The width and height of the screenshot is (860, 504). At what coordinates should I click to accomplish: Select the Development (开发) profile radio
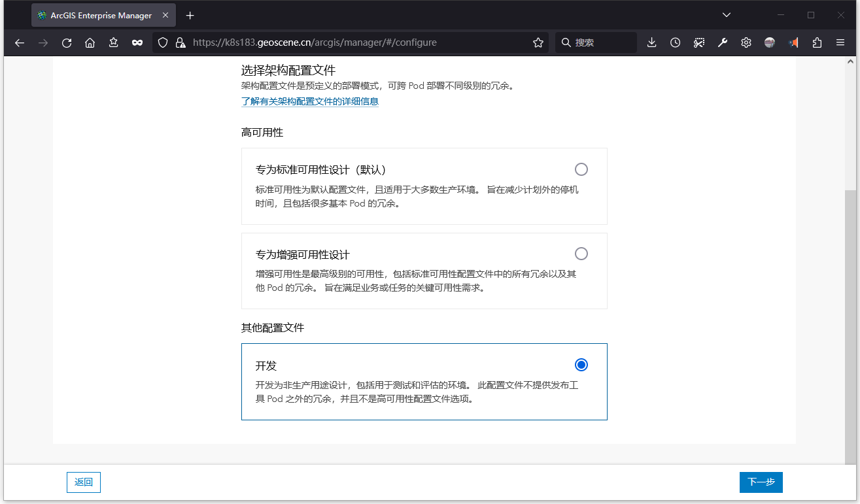pyautogui.click(x=581, y=365)
